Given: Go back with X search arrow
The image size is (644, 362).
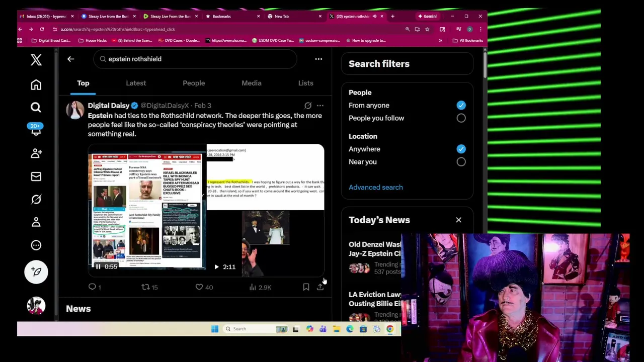Looking at the screenshot, I should coord(70,59).
